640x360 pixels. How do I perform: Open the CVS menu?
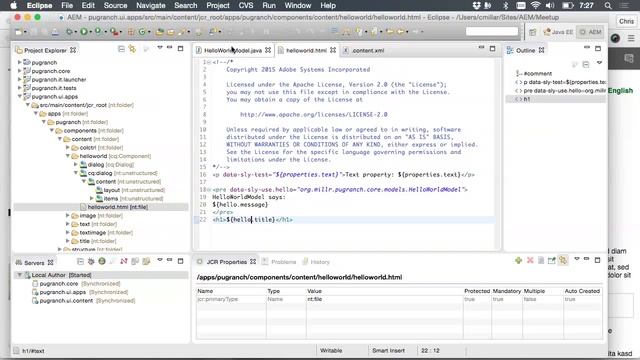point(246,5)
